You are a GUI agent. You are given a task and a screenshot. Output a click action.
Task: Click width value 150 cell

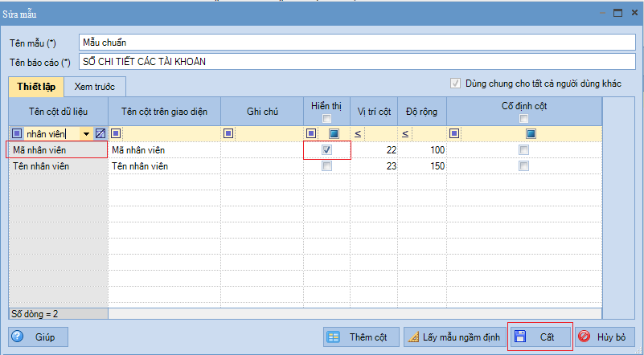click(x=422, y=165)
